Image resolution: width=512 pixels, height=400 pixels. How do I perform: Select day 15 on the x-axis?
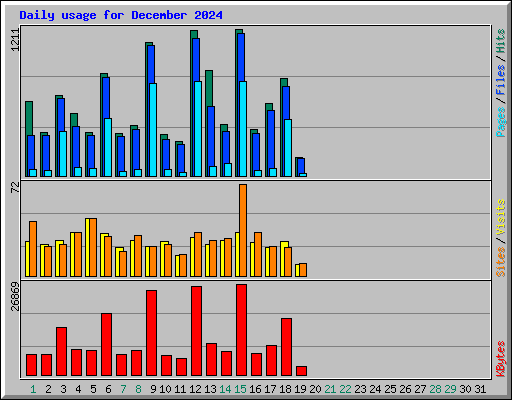tap(240, 389)
